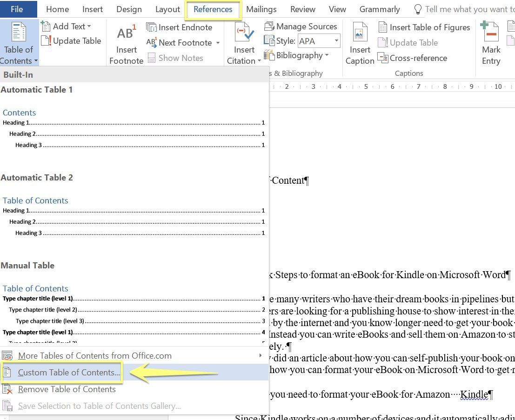Click Update Table next to Add Text
This screenshot has height=420, width=515.
pyautogui.click(x=71, y=41)
